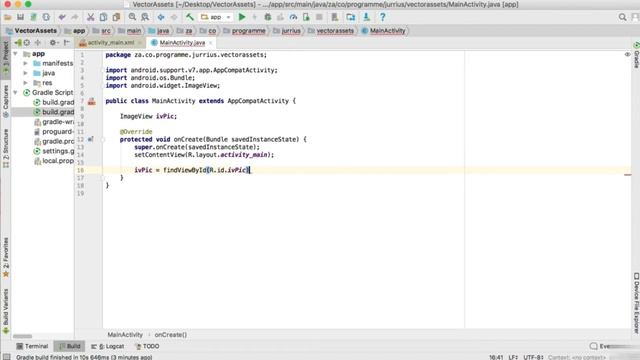Open the Project Structure icon

(x=351, y=17)
